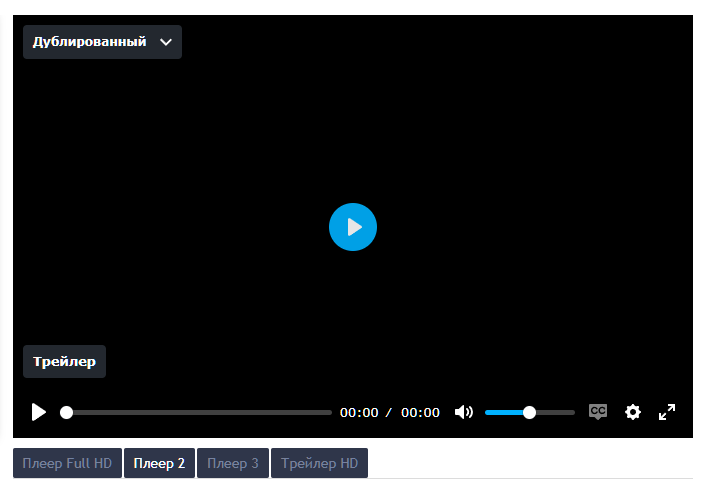Image resolution: width=721 pixels, height=480 pixels.
Task: Click the video progress seek bar
Action: pyautogui.click(x=196, y=412)
